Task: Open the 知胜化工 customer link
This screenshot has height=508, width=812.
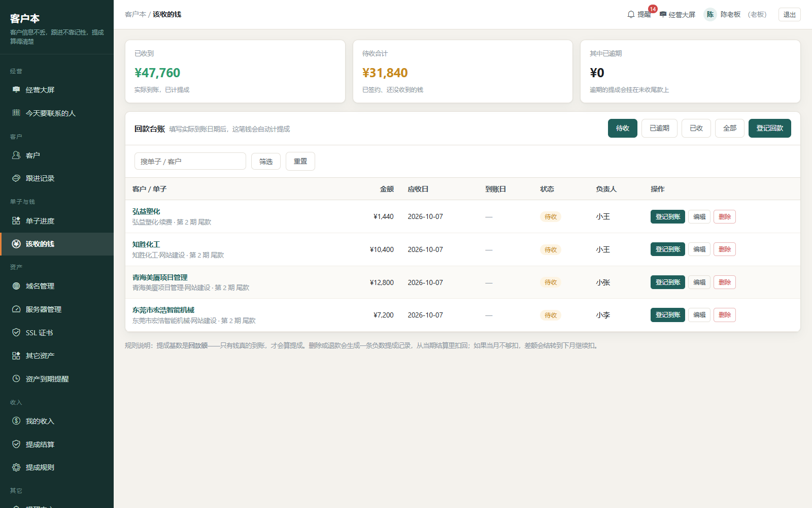Action: [146, 244]
